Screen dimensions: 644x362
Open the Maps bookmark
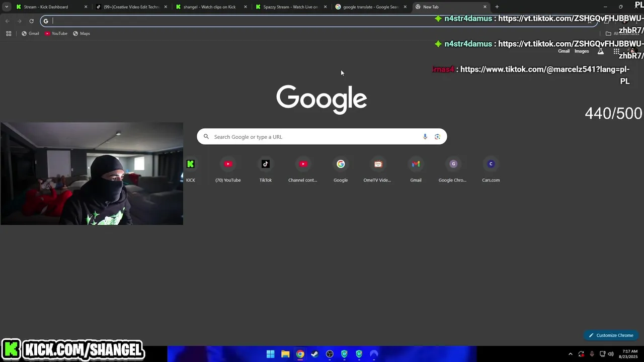click(82, 34)
